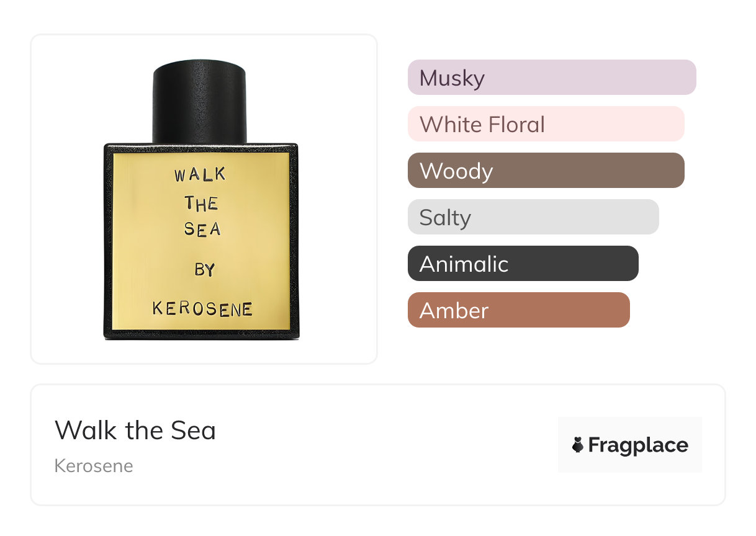Viewport: 756px width, 536px height.
Task: Click the Animalic accord bar
Action: (x=523, y=264)
